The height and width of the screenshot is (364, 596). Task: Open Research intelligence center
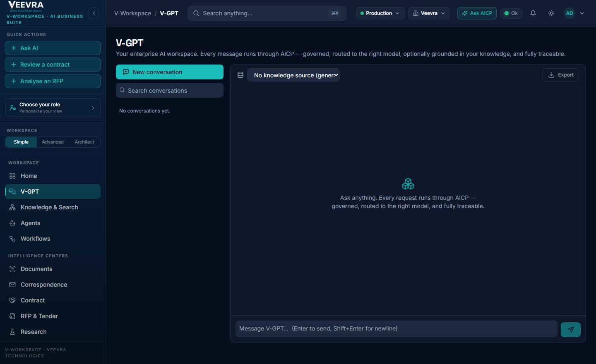53,332
